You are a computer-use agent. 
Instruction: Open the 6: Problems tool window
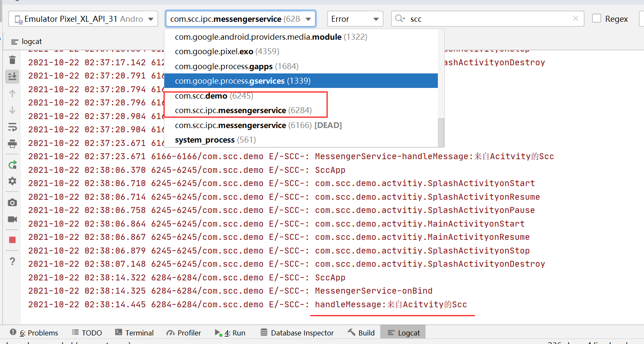point(34,333)
